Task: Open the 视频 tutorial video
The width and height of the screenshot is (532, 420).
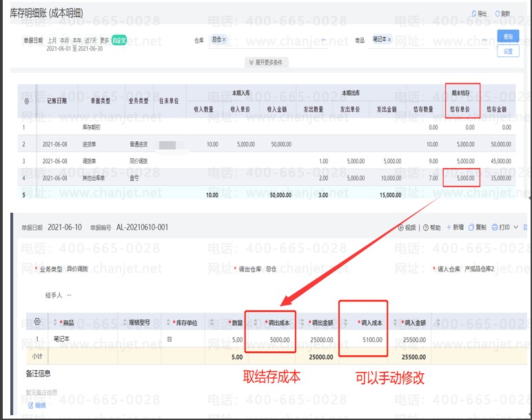Action: [x=407, y=227]
